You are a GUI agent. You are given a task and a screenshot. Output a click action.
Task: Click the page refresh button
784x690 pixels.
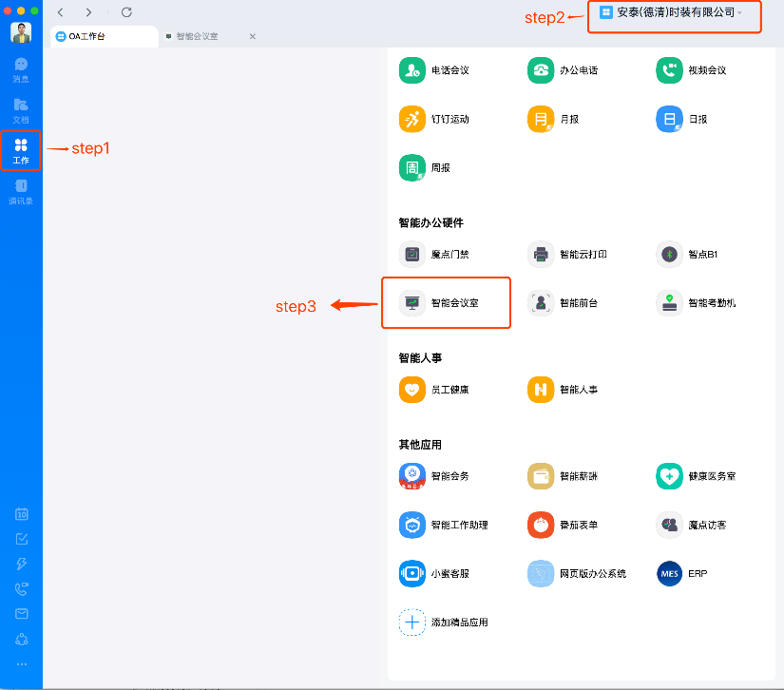[126, 12]
